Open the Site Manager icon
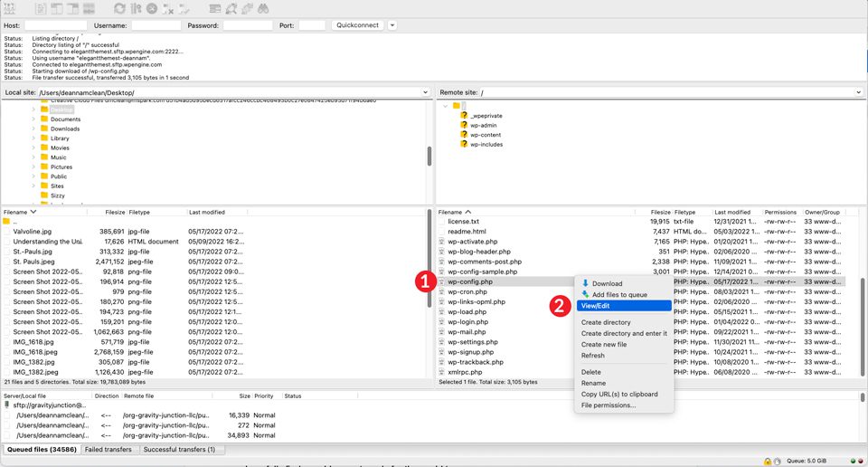This screenshot has height=467, width=868. click(x=10, y=8)
